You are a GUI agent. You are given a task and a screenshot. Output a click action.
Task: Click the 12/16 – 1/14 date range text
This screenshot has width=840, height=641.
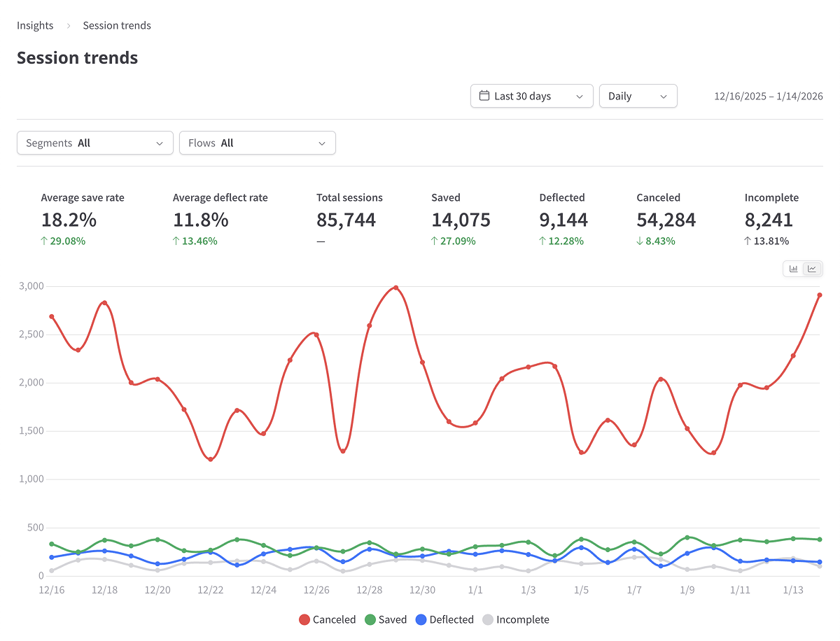click(x=768, y=97)
